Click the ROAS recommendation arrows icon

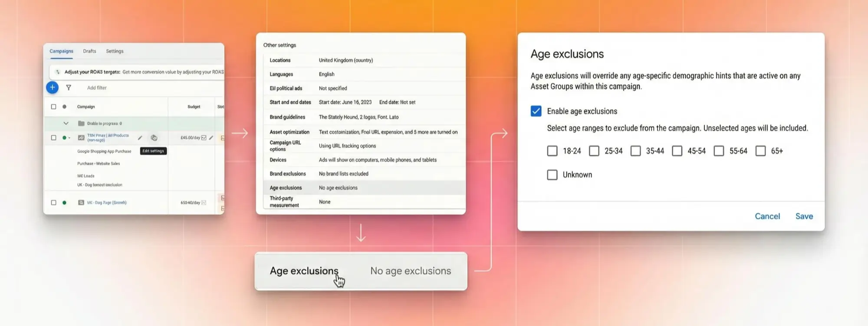tap(58, 72)
